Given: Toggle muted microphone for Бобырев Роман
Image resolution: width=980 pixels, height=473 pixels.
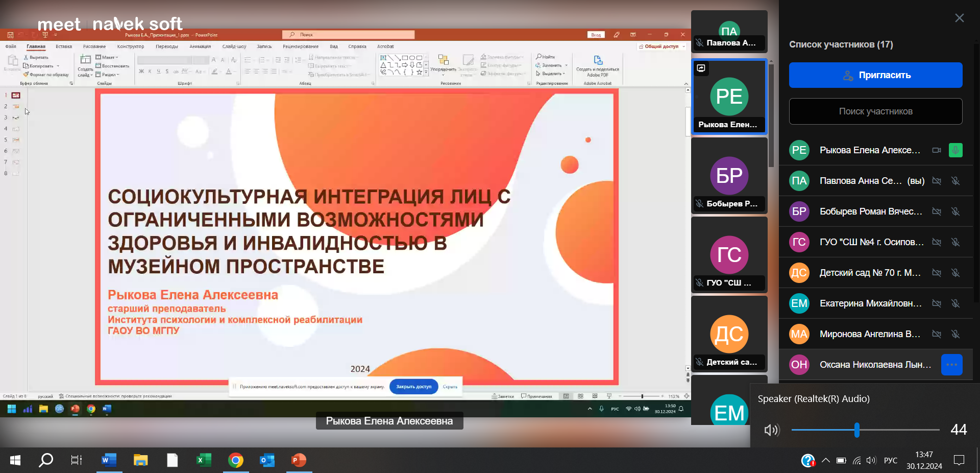Looking at the screenshot, I should tap(955, 211).
